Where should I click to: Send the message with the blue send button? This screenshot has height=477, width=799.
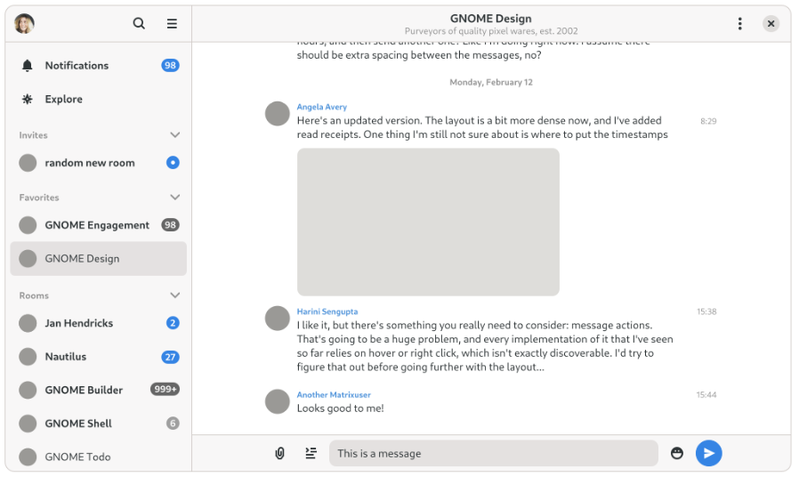(x=708, y=453)
